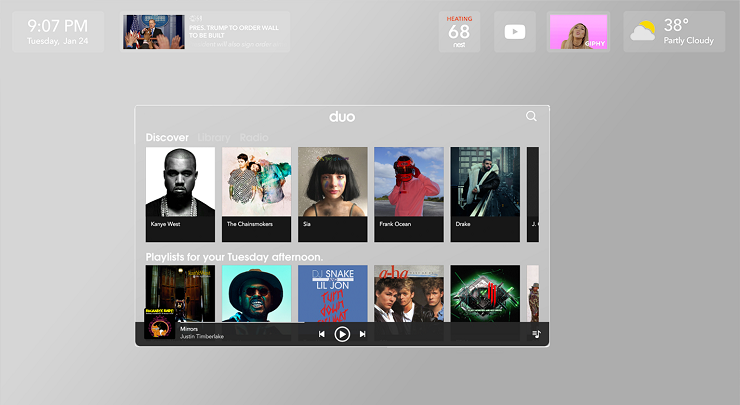Switch to the Library tab
Screen dimensions: 740x405
pyautogui.click(x=214, y=137)
